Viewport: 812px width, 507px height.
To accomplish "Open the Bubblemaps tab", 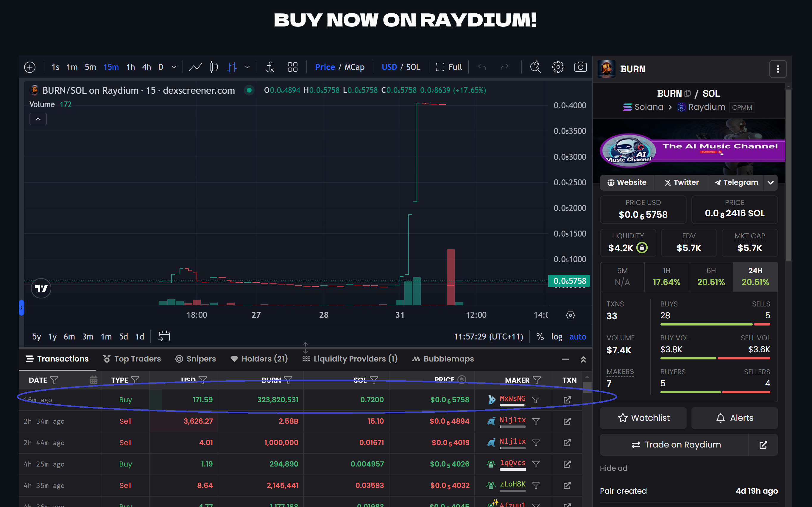I will coord(443,359).
